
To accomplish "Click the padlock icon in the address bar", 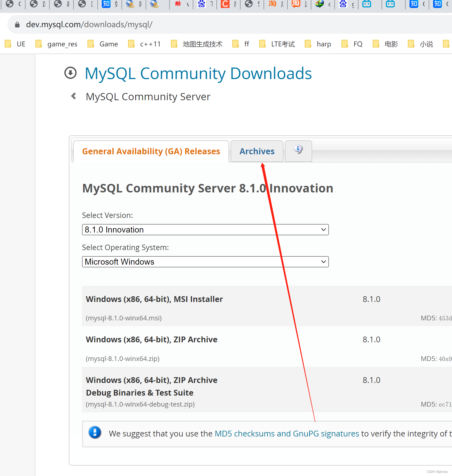I will click(x=17, y=24).
